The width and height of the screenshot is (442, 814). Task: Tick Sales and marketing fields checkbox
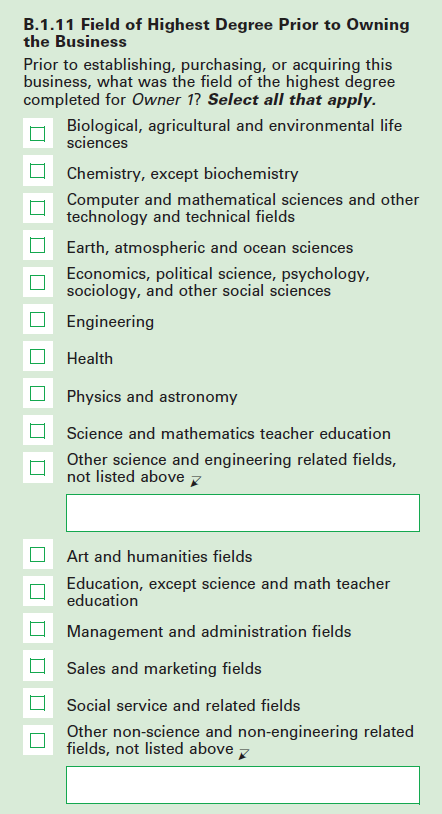(37, 666)
